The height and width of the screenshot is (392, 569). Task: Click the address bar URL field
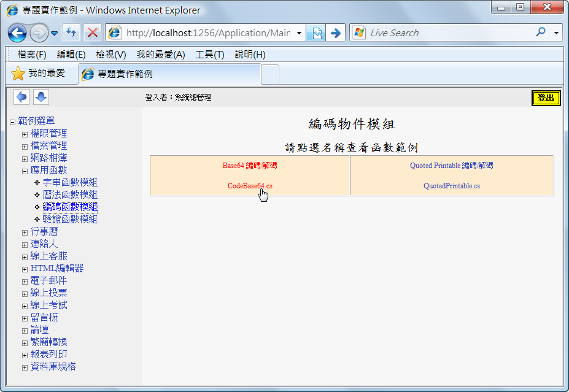click(x=208, y=33)
